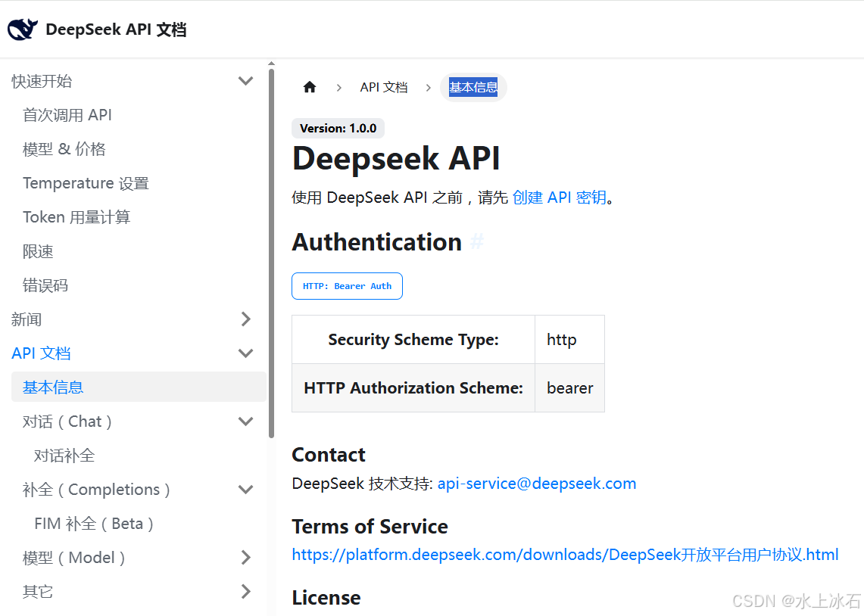
Task: Click the hash anchor beside Authentication heading
Action: (477, 241)
